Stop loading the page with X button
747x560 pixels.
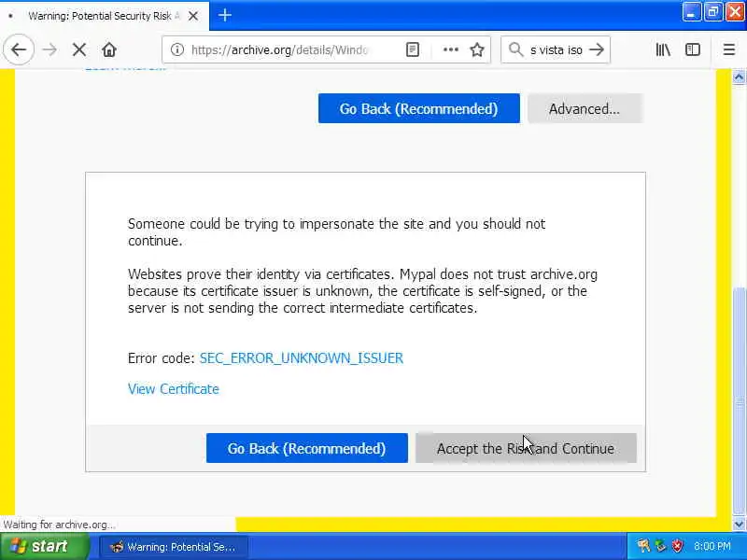[79, 49]
